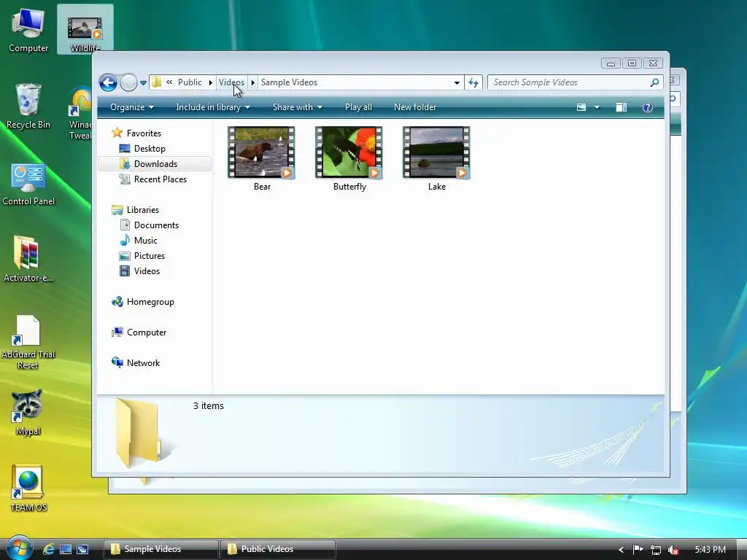Switch to Sample Videos taskbar button
This screenshot has height=560, width=747.
click(x=160, y=549)
